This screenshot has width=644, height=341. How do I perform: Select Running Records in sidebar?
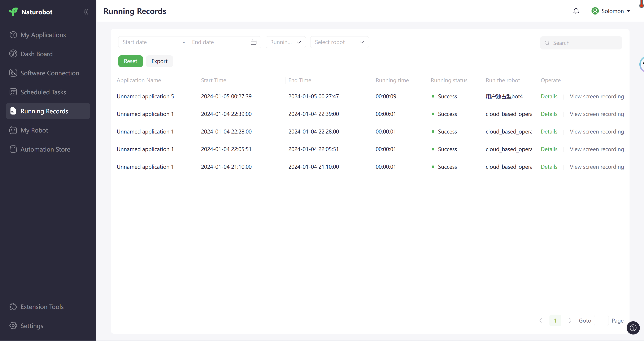[48, 111]
